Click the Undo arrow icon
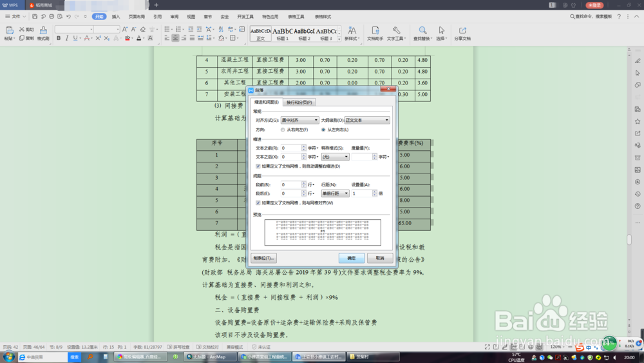Screen dimensions: 644x363 coord(69,17)
